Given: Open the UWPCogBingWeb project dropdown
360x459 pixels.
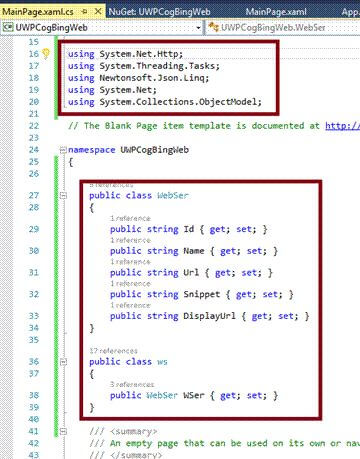Looking at the screenshot, I should pos(199,28).
